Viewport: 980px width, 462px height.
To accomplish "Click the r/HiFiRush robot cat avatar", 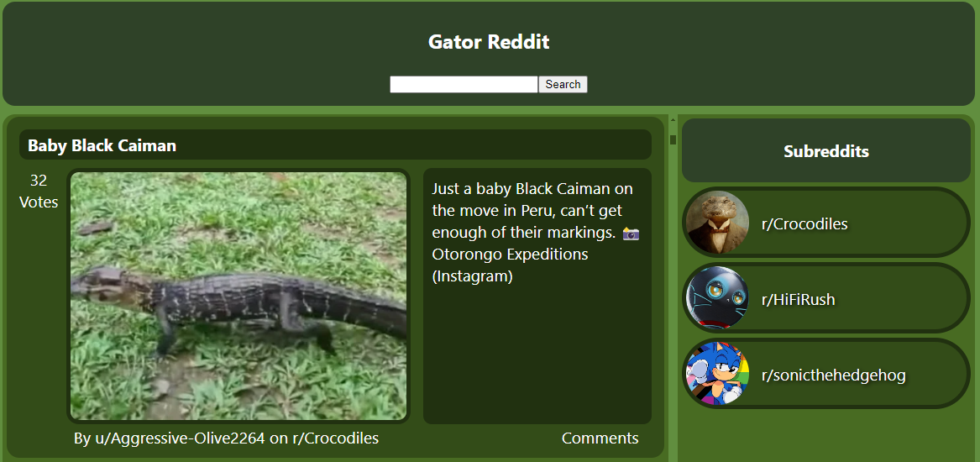I will (717, 297).
